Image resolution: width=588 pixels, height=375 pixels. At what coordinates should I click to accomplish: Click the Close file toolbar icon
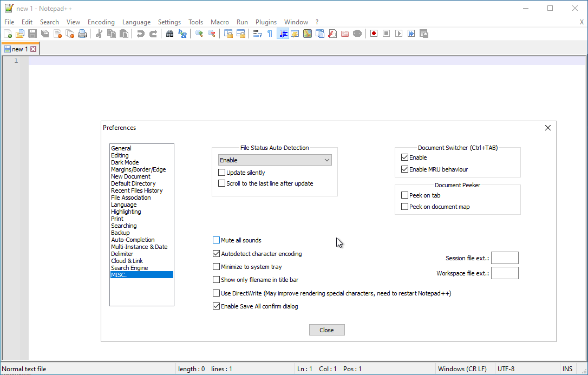(58, 34)
